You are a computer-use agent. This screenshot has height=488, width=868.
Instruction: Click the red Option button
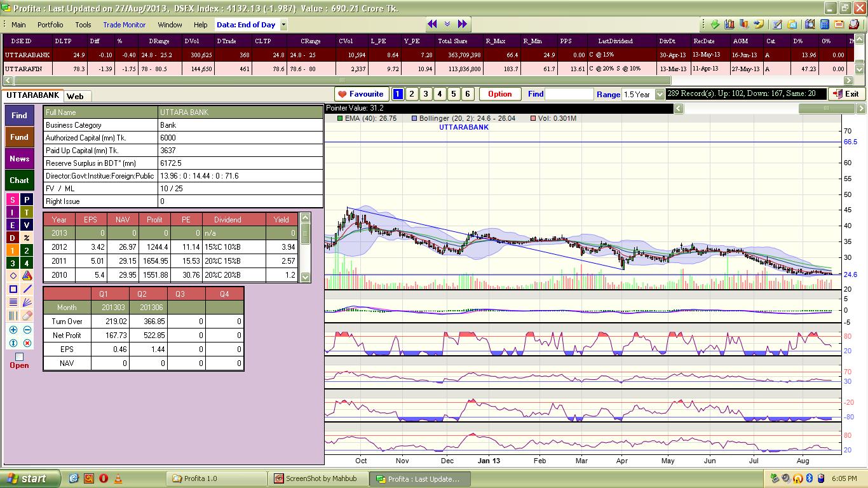tap(500, 94)
